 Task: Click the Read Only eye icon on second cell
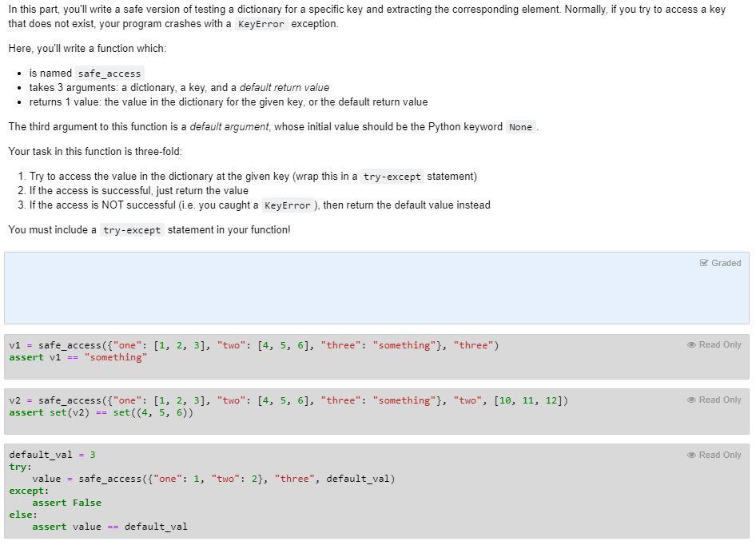(693, 400)
